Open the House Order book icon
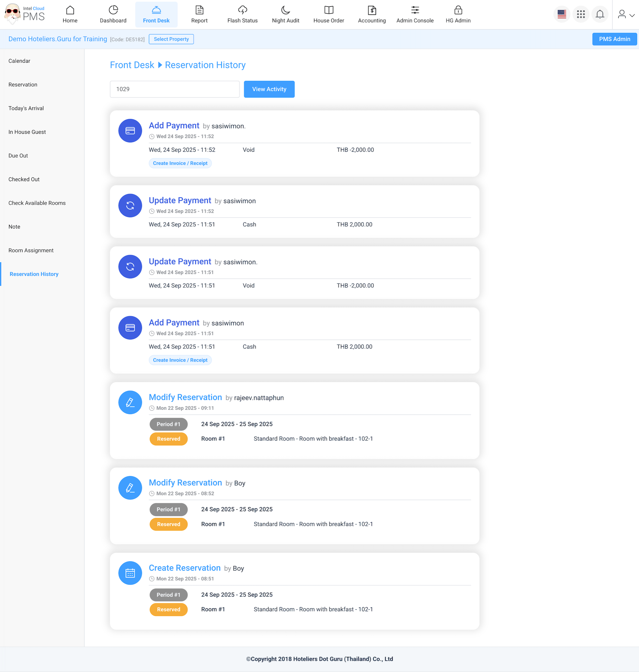639x672 pixels. [328, 10]
